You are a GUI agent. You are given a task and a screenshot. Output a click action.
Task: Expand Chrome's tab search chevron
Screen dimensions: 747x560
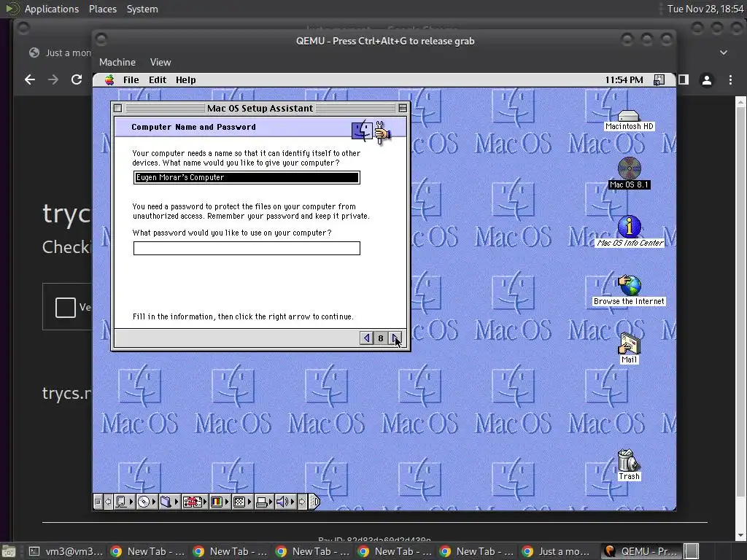[x=723, y=52]
